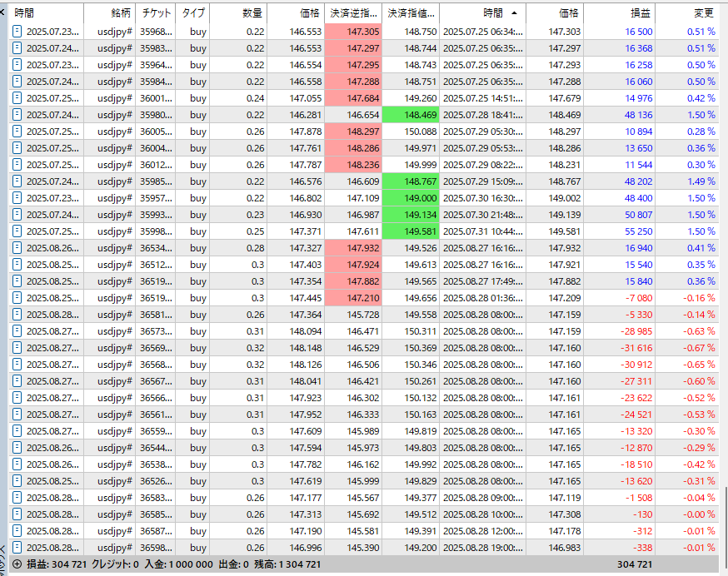Select the row icon for ticket 35985
The width and height of the screenshot is (728, 576).
(x=17, y=181)
